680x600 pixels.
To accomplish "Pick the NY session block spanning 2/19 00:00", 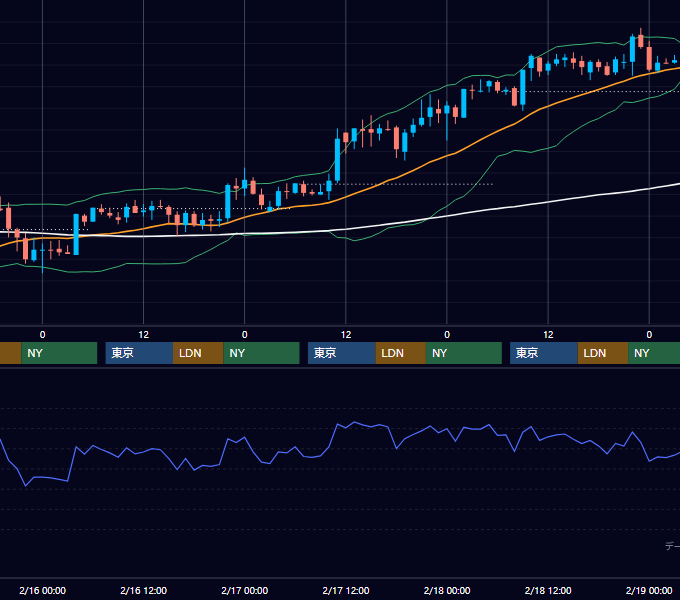I will [654, 353].
